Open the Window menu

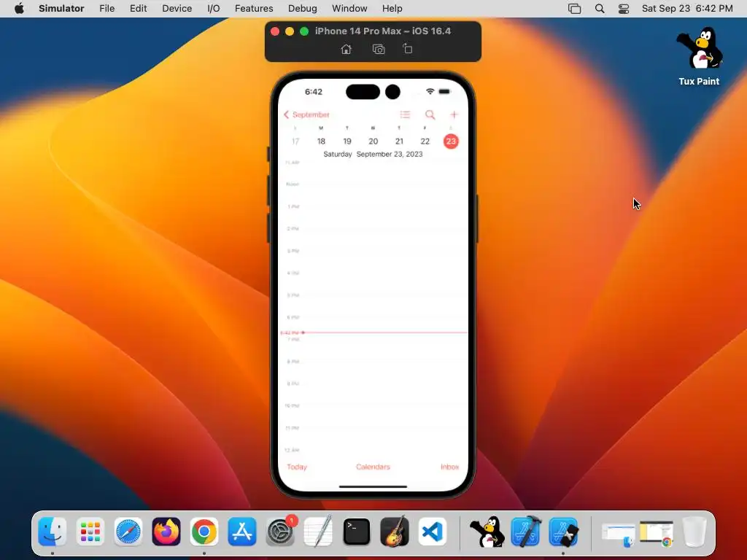(349, 9)
